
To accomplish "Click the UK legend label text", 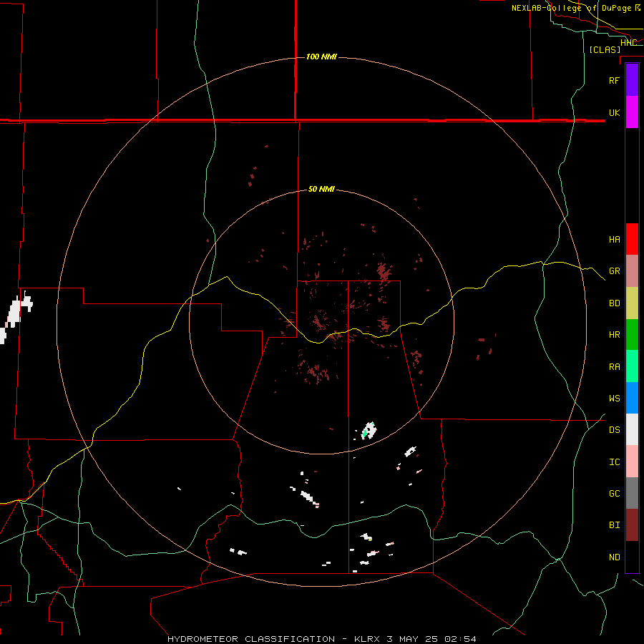I will pyautogui.click(x=614, y=113).
